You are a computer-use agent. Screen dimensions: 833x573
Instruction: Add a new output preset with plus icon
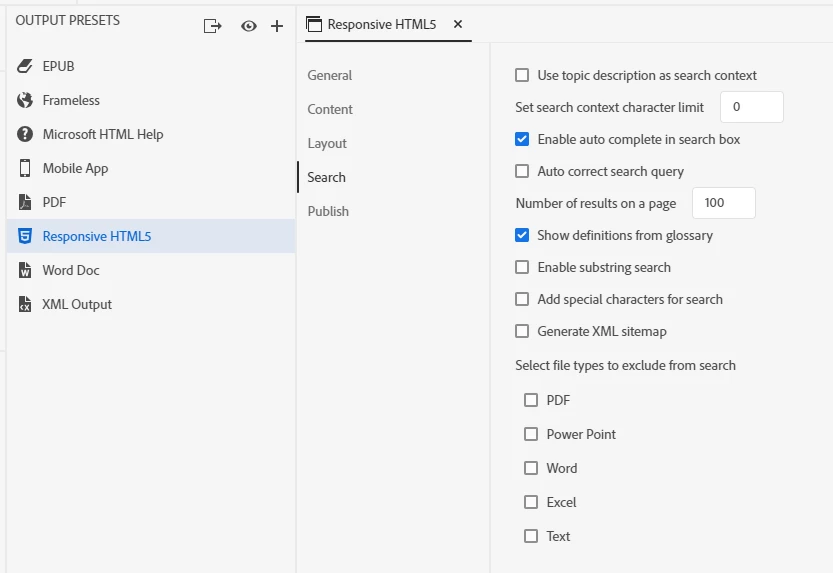click(x=277, y=26)
